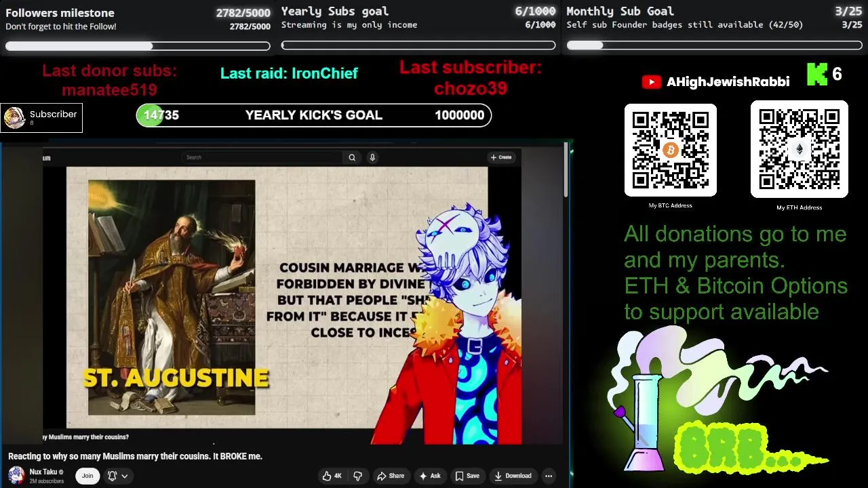Click the '2M subscribers' text
The image size is (868, 488).
click(x=47, y=481)
